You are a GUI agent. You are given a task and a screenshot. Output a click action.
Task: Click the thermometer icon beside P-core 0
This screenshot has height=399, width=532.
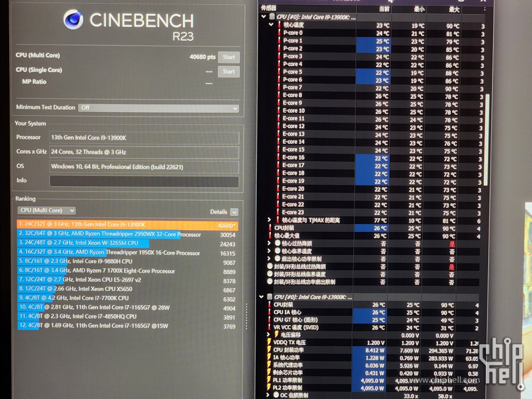click(x=279, y=33)
